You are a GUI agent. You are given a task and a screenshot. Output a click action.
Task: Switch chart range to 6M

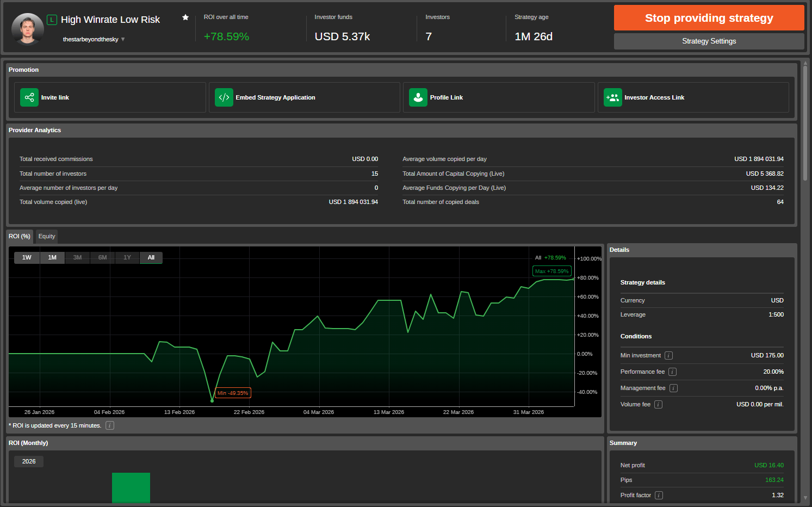(102, 257)
